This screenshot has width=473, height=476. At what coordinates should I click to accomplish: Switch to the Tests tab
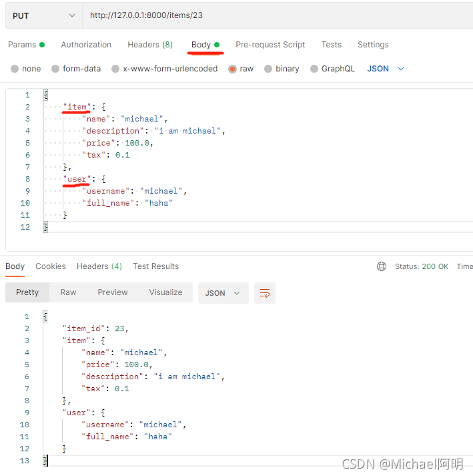[x=332, y=45]
